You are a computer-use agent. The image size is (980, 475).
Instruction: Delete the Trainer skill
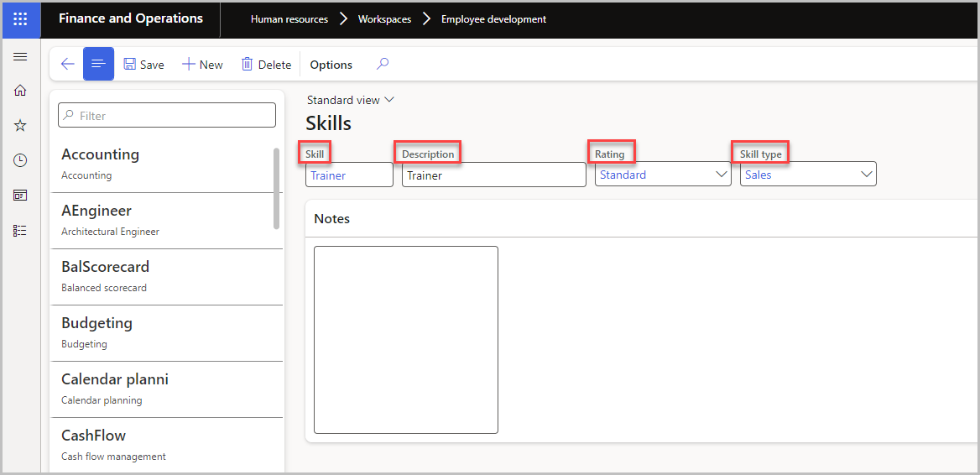coord(266,65)
